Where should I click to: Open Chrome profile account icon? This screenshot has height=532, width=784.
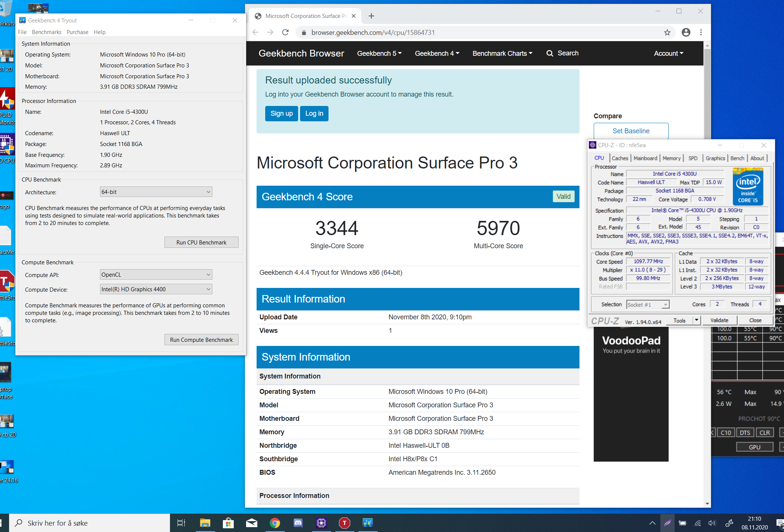(686, 33)
